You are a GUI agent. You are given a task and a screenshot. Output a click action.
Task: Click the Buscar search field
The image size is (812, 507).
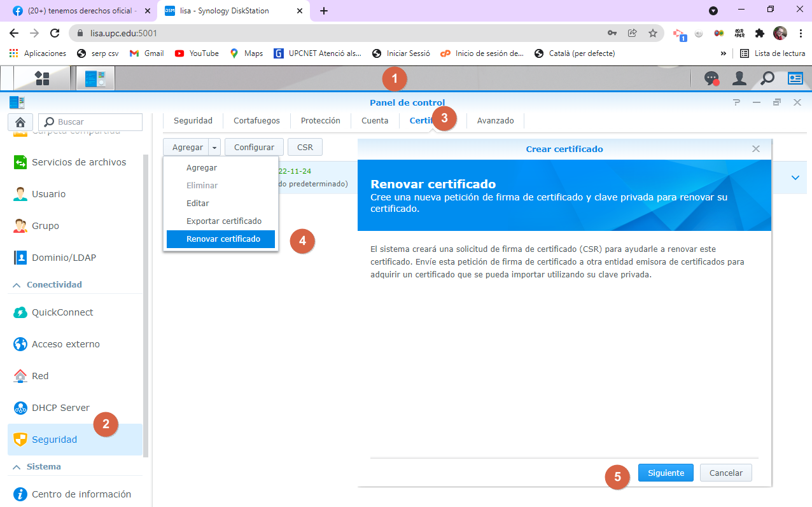(x=95, y=122)
